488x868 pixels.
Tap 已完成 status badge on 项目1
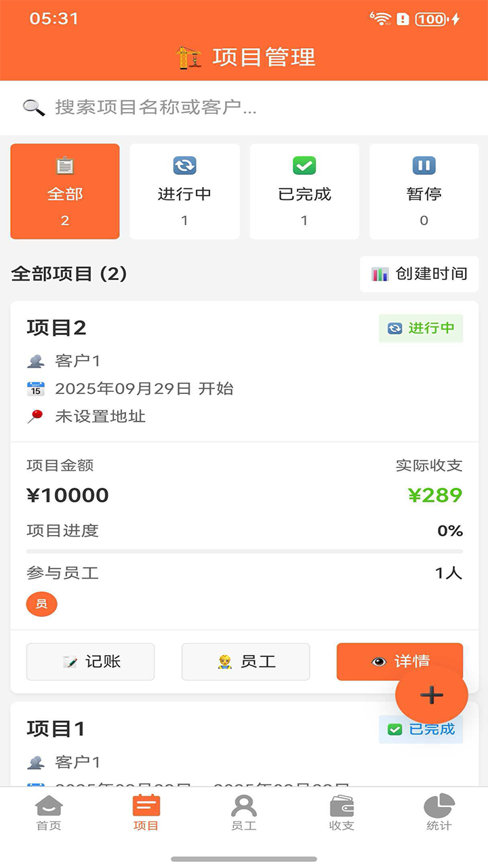(x=421, y=730)
